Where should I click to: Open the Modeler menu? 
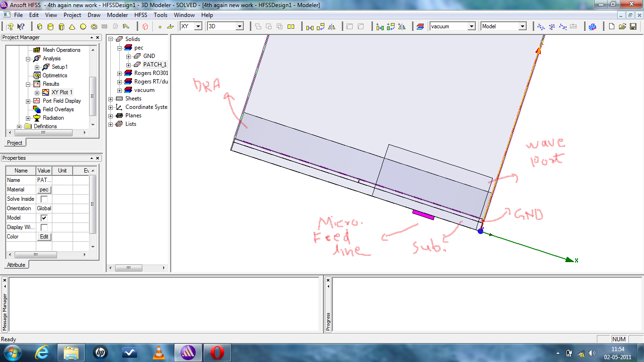(x=117, y=15)
